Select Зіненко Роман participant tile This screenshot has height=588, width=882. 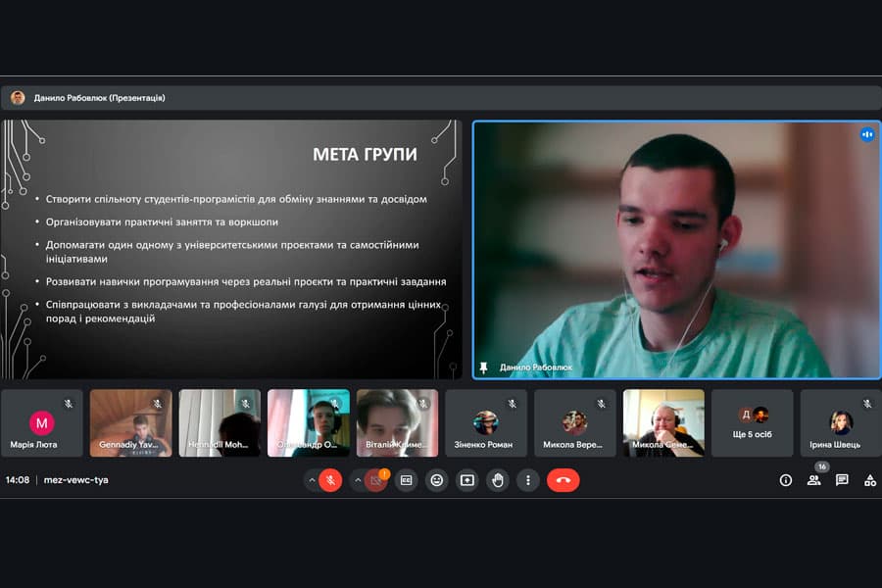486,422
